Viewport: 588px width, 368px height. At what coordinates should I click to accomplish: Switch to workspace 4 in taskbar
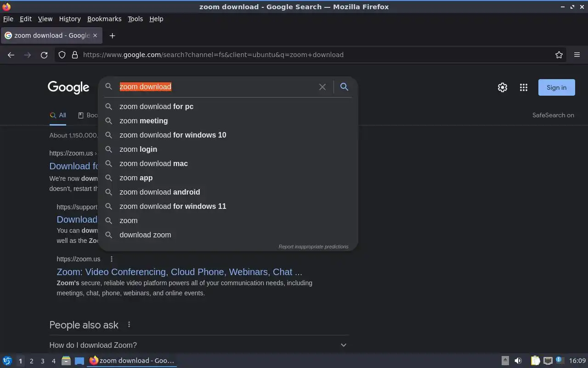[53, 361]
